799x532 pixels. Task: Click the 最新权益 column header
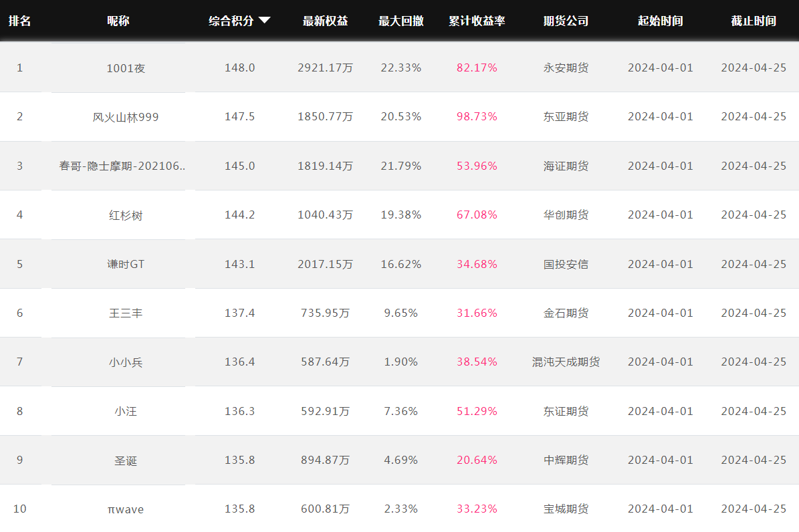click(325, 21)
